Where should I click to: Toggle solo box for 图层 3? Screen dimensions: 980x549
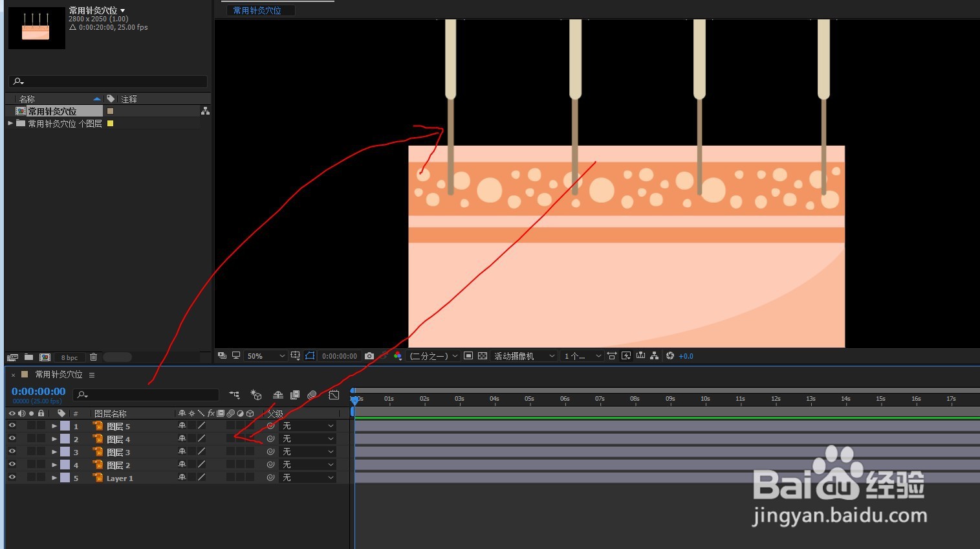pyautogui.click(x=32, y=451)
